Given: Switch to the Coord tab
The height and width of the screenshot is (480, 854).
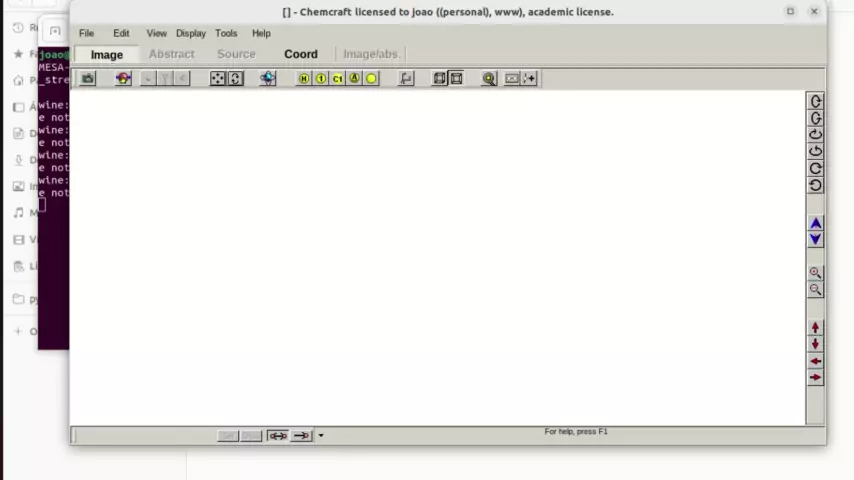Looking at the screenshot, I should click(x=301, y=54).
